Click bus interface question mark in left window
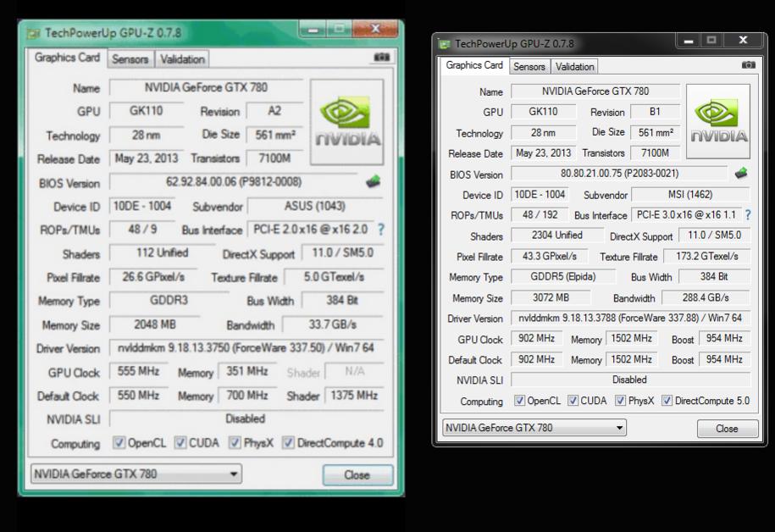 380,230
